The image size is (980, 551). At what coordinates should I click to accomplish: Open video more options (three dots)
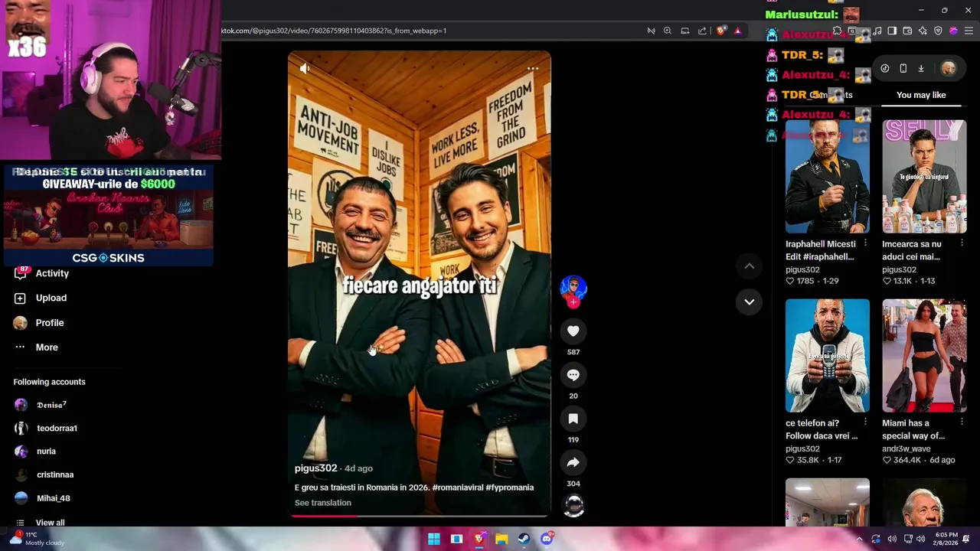[x=533, y=69]
